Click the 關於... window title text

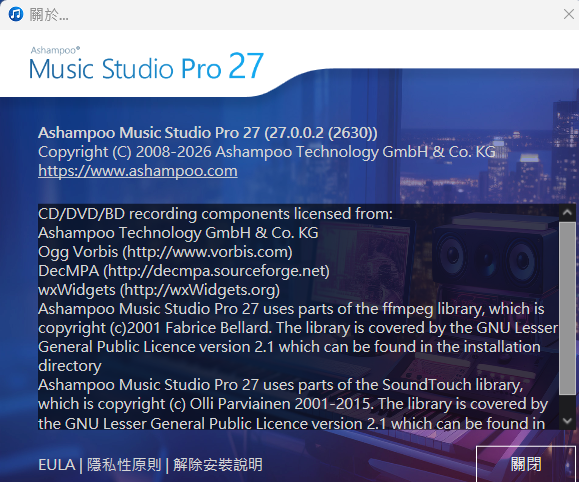pyautogui.click(x=49, y=15)
